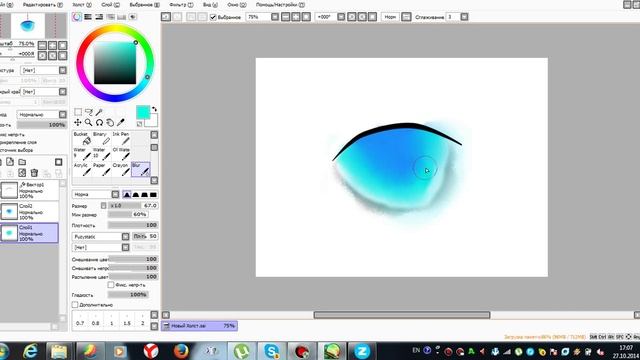Select the softest brush edge shape
The width and height of the screenshot is (640, 360).
[127, 195]
